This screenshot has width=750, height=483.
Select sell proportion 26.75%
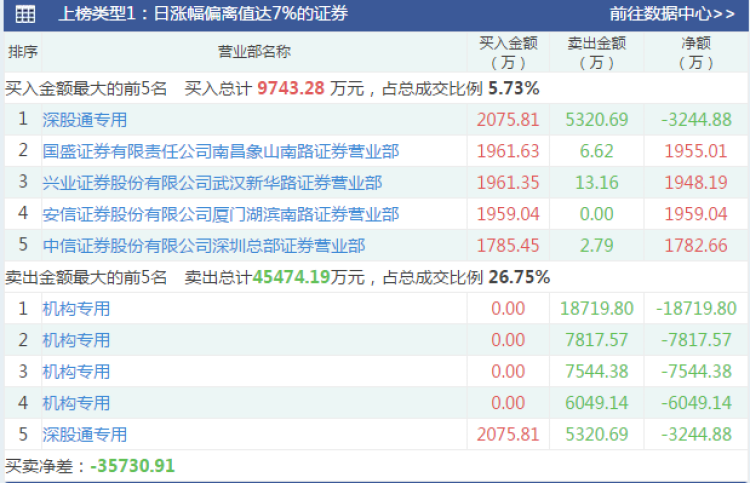(x=519, y=277)
